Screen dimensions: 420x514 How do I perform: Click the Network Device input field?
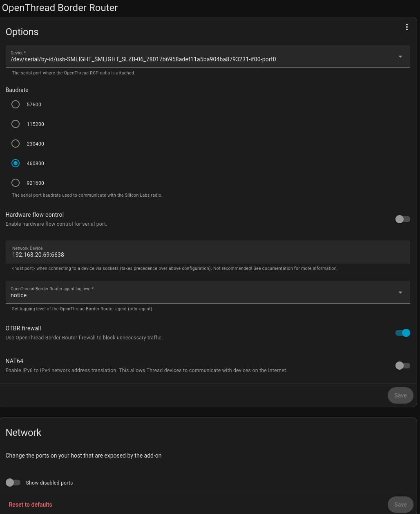pos(208,255)
